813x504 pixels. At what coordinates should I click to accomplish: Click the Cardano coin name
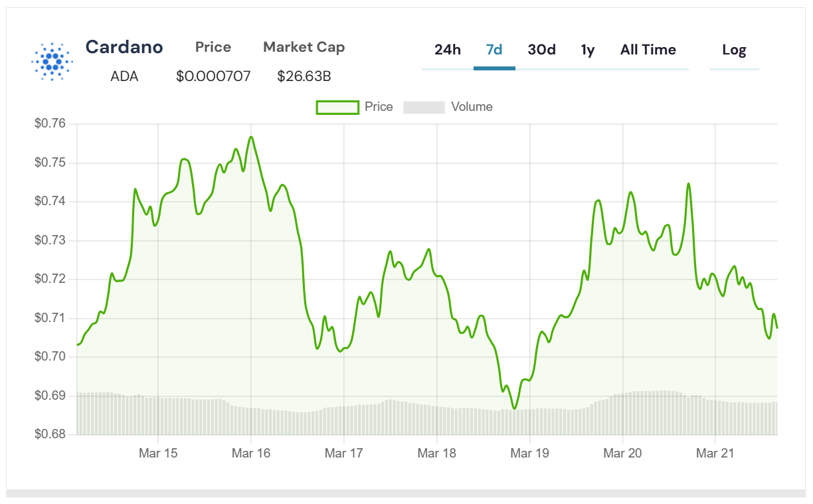tap(124, 47)
